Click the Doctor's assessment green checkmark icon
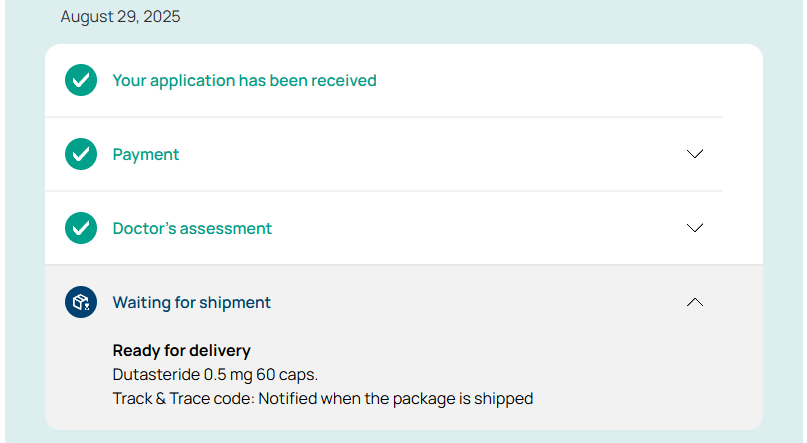The image size is (807, 443). [x=81, y=228]
